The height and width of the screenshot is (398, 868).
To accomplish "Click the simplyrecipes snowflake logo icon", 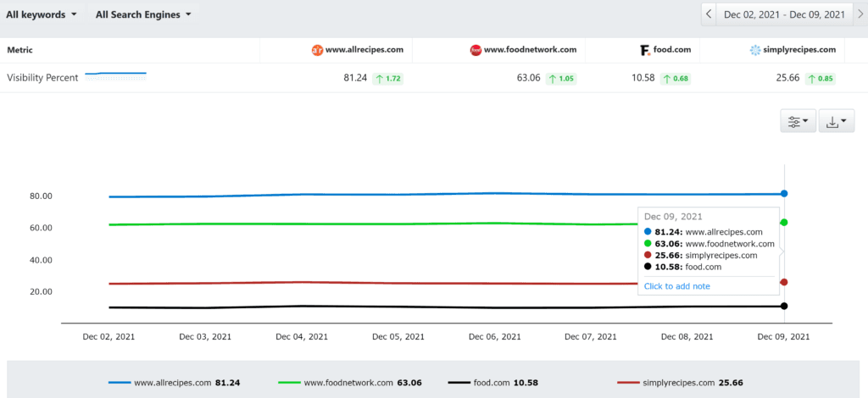I will [755, 50].
